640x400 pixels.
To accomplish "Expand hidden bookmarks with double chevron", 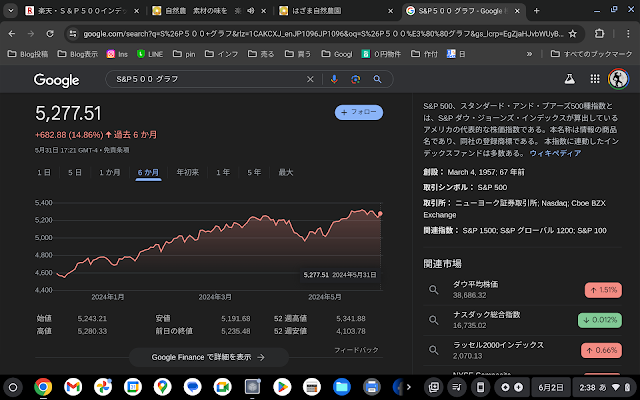I will coord(529,54).
